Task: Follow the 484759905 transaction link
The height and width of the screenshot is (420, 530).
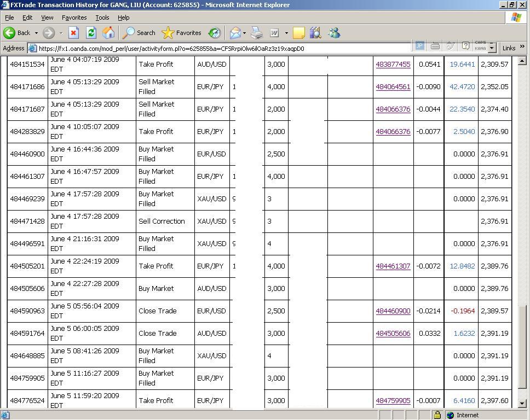Action: click(393, 400)
